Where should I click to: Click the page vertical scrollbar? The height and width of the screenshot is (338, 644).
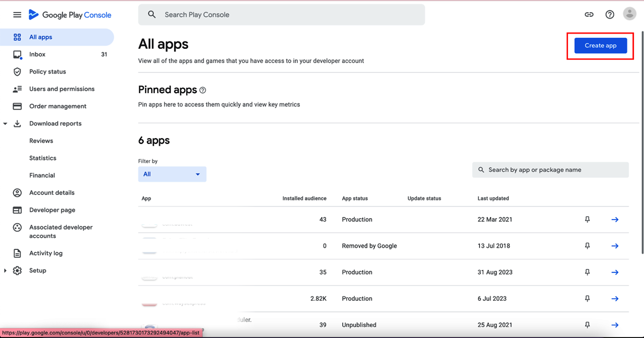tap(641, 141)
